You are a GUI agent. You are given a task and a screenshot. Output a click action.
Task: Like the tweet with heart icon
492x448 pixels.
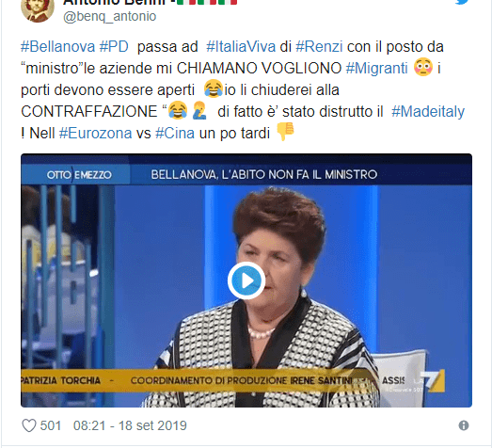[x=29, y=425]
